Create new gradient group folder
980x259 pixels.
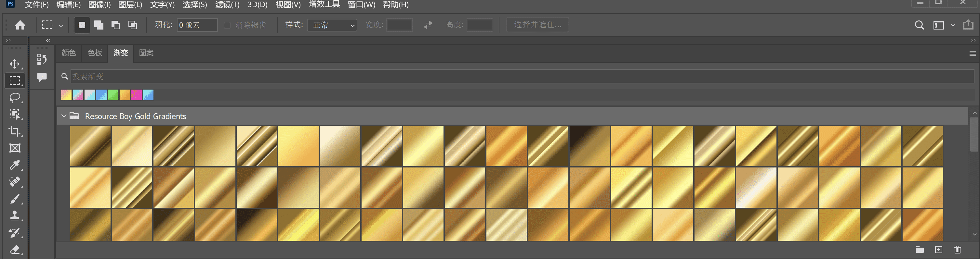pyautogui.click(x=920, y=250)
